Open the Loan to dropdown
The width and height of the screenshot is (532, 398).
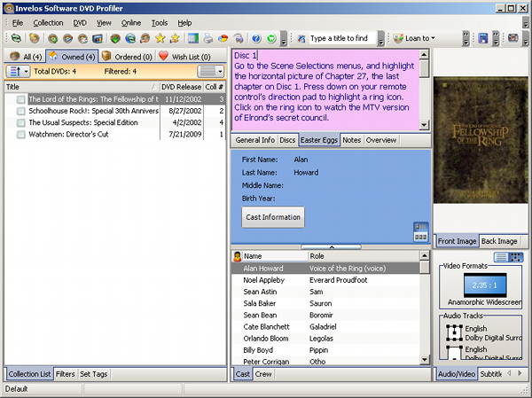433,38
